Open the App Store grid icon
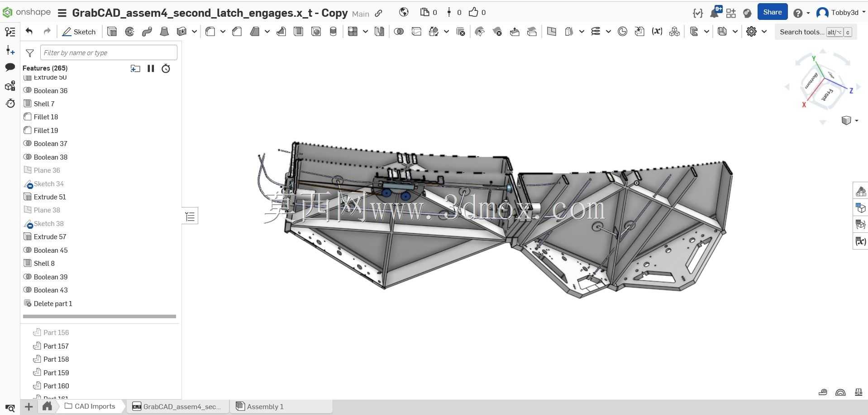The image size is (868, 415). coord(731,13)
